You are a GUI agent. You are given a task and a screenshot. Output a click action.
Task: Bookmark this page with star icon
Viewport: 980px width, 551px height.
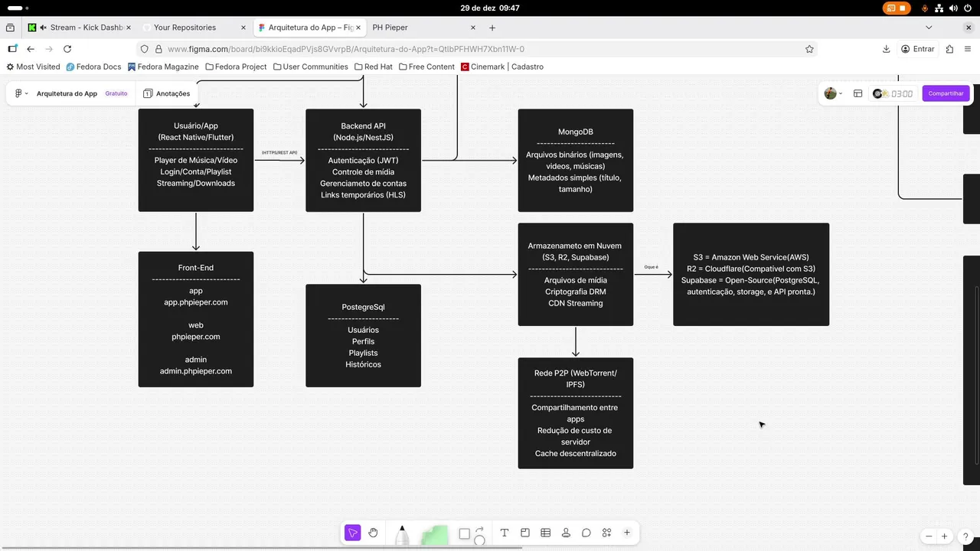tap(809, 49)
